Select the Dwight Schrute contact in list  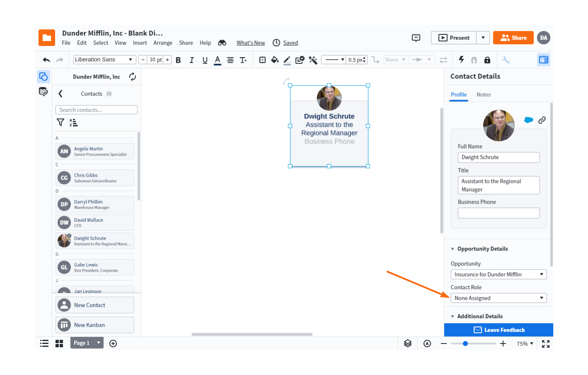[95, 240]
